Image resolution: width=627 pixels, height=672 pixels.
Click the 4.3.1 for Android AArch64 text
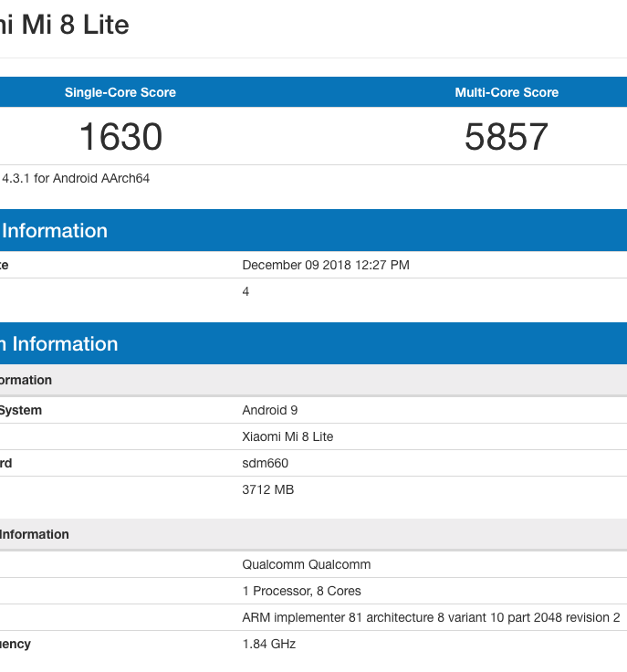(76, 178)
